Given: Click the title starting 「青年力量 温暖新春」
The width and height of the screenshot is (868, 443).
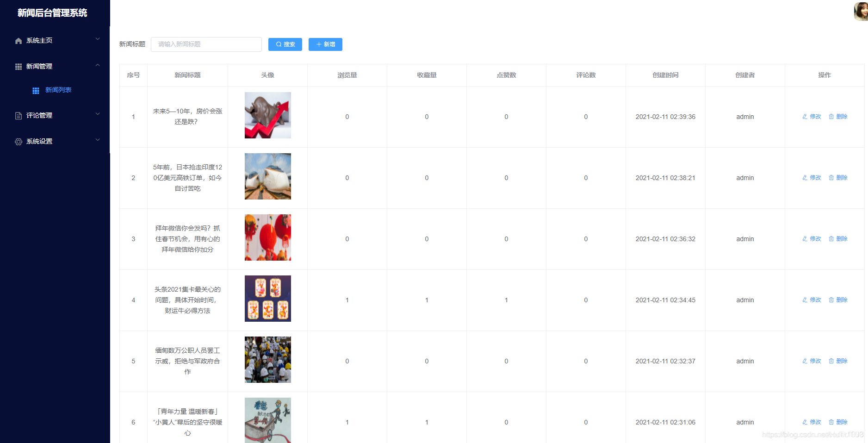Looking at the screenshot, I should pyautogui.click(x=187, y=422).
